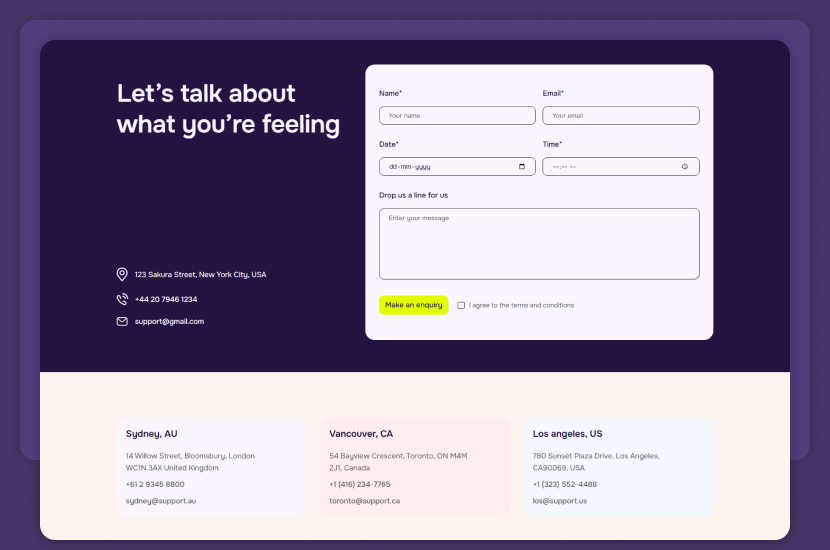This screenshot has height=550, width=830.
Task: Click the location pin icon
Action: (122, 274)
